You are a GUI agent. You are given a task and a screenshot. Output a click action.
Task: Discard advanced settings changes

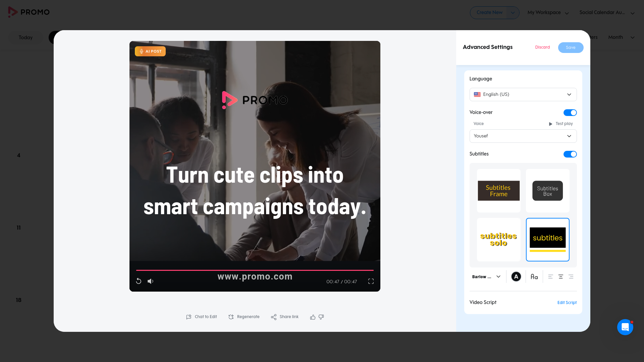tap(542, 47)
